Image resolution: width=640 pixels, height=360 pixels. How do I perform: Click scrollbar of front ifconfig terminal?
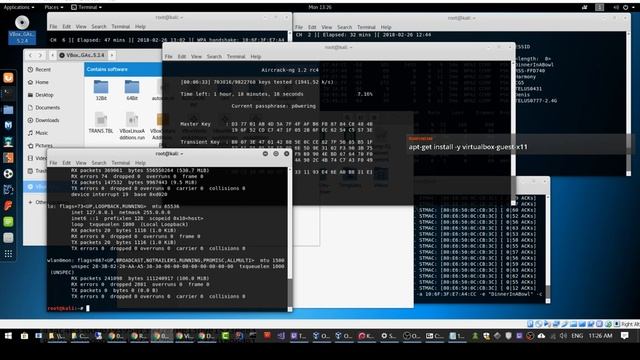click(290, 239)
